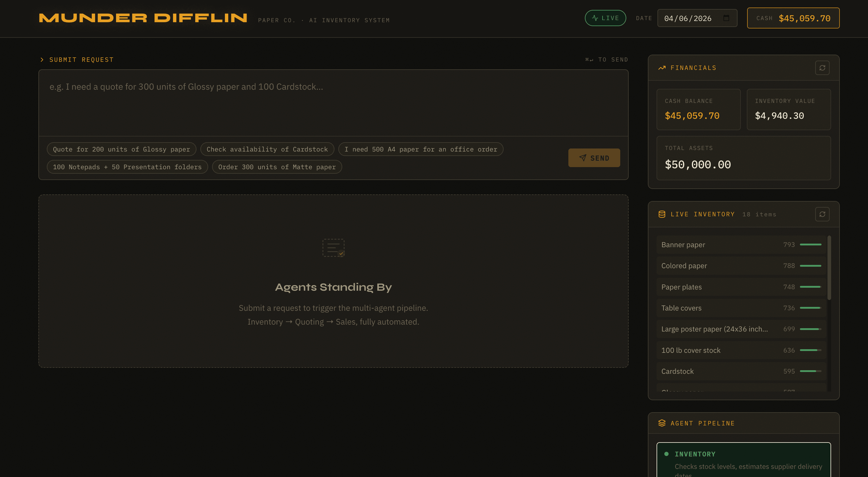
Task: Click the AGENT PIPELINE panel title
Action: tap(702, 423)
